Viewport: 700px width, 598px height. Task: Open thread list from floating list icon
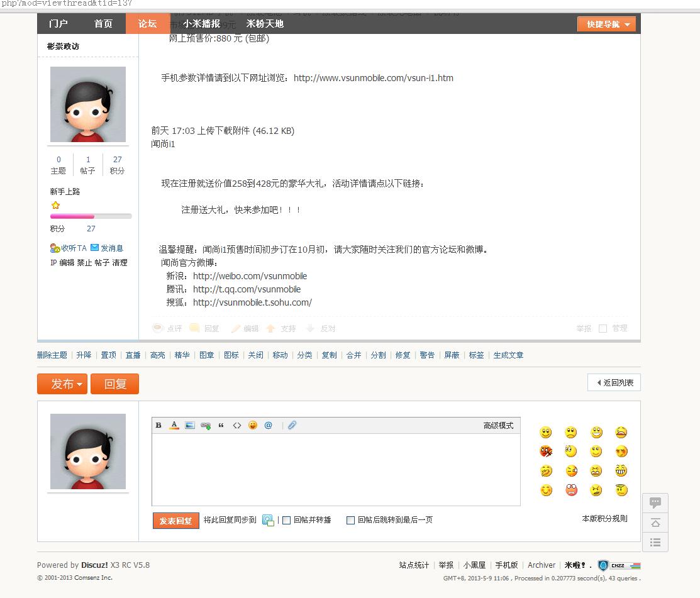[x=655, y=542]
